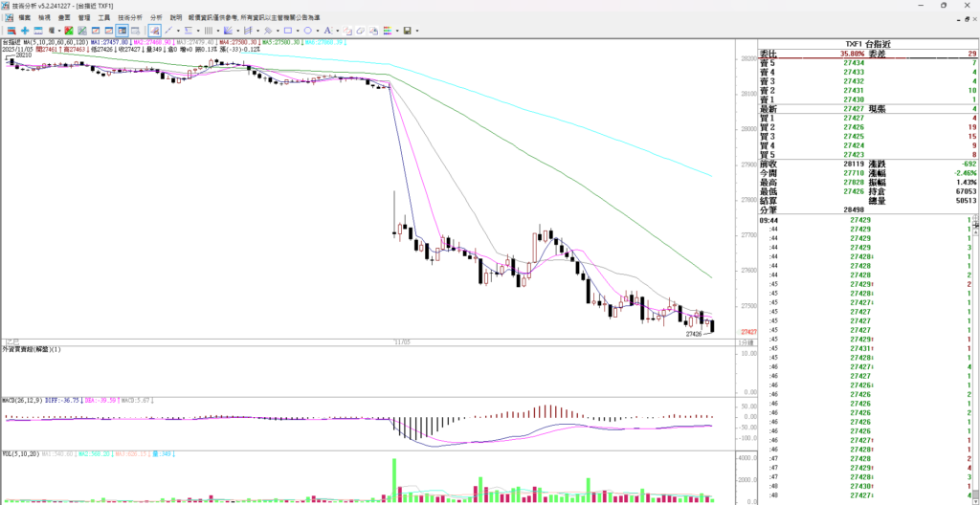Select the ellipse shape drawing tool
The width and height of the screenshot is (980, 505).
(x=308, y=31)
